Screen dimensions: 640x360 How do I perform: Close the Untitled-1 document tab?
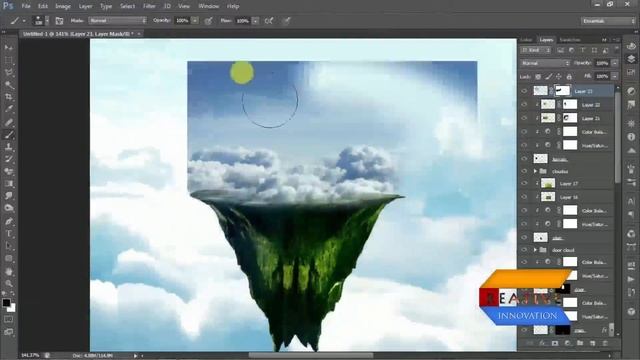tap(139, 34)
